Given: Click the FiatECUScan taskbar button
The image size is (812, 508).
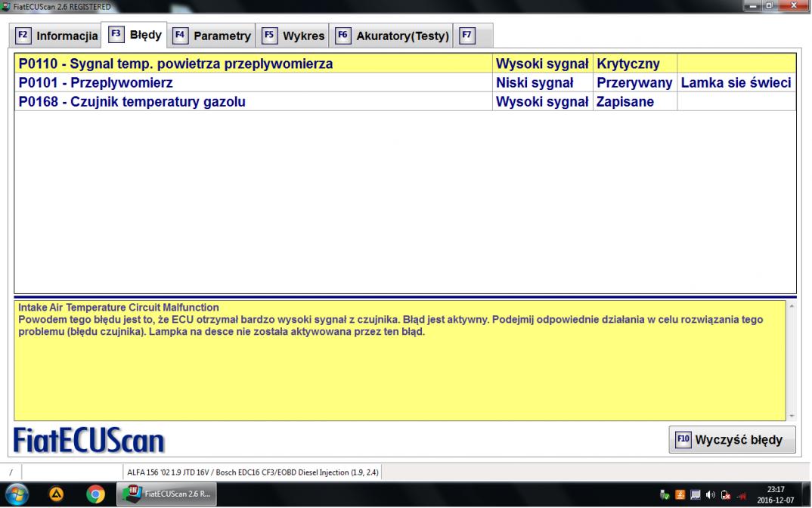Looking at the screenshot, I should pyautogui.click(x=166, y=494).
